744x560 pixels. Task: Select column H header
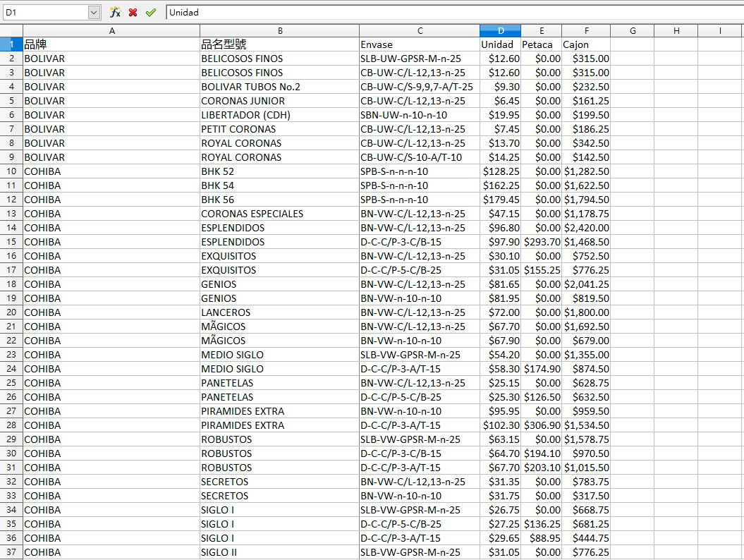676,31
